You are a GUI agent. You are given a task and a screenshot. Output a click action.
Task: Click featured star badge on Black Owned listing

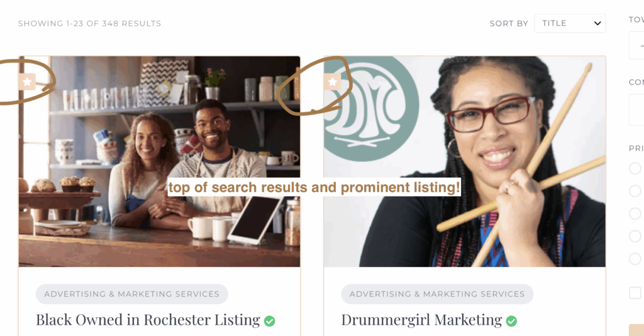click(x=27, y=82)
